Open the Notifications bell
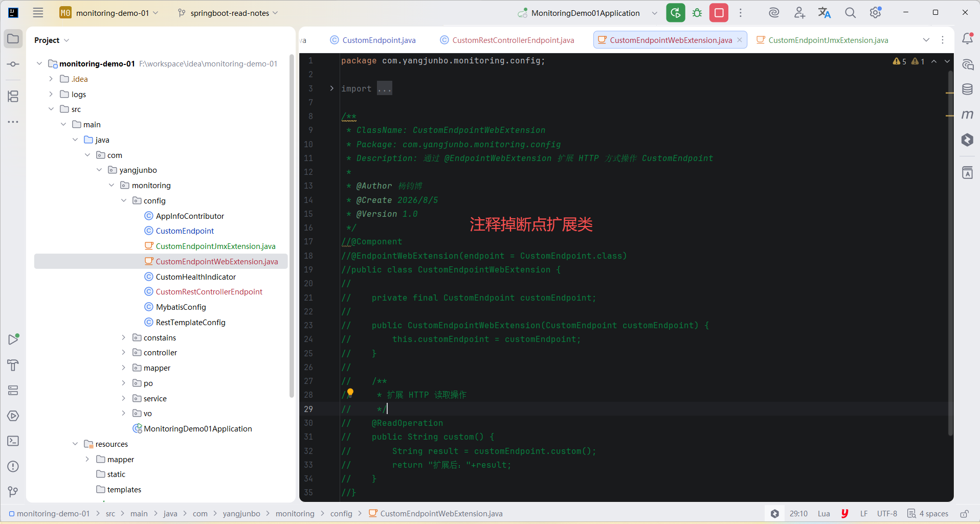 (967, 39)
